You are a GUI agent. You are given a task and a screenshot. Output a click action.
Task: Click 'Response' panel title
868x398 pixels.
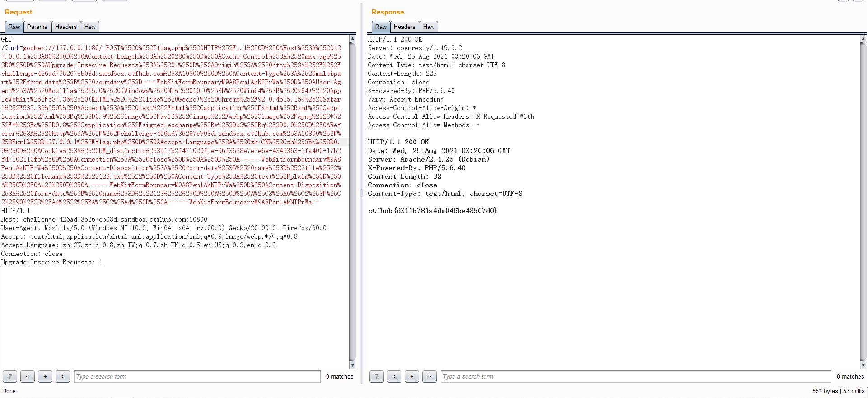click(387, 12)
